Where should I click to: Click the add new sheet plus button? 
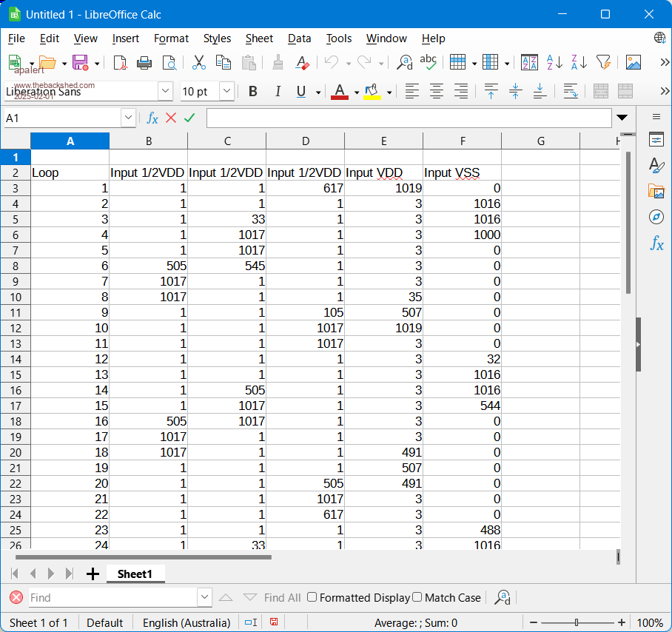click(93, 574)
